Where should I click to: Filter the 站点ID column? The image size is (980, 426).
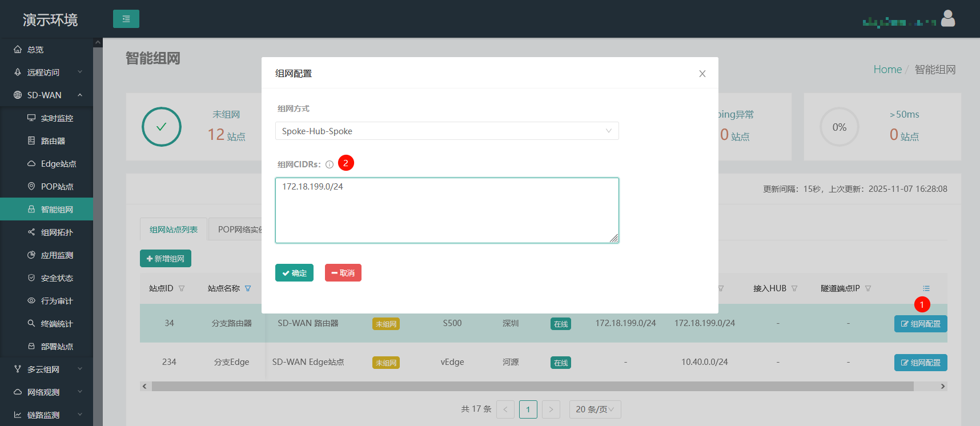point(182,288)
